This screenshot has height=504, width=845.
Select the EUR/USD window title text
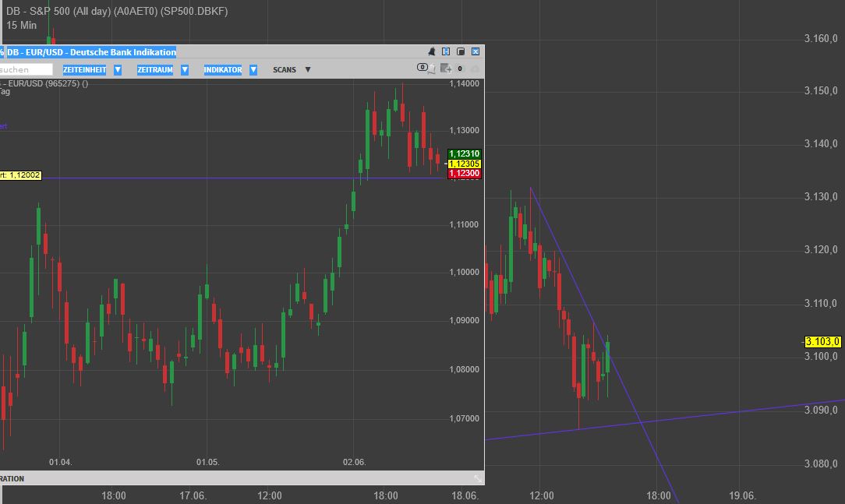(91, 52)
